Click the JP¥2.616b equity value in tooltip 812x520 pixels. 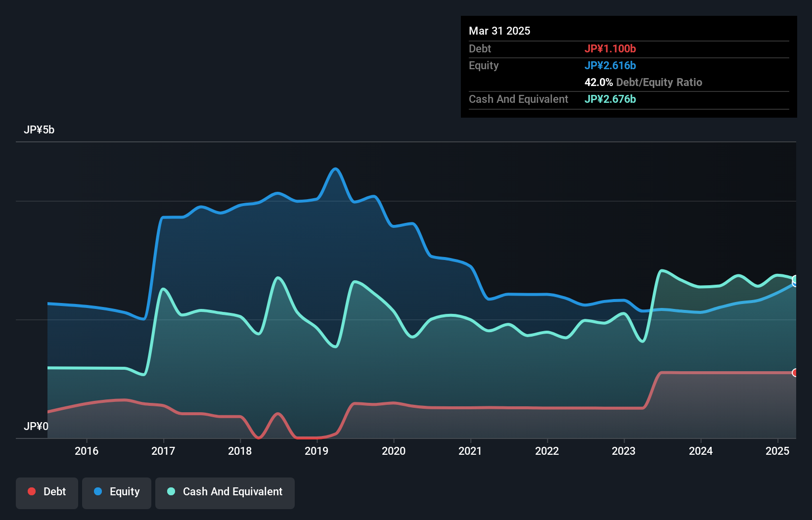click(610, 65)
